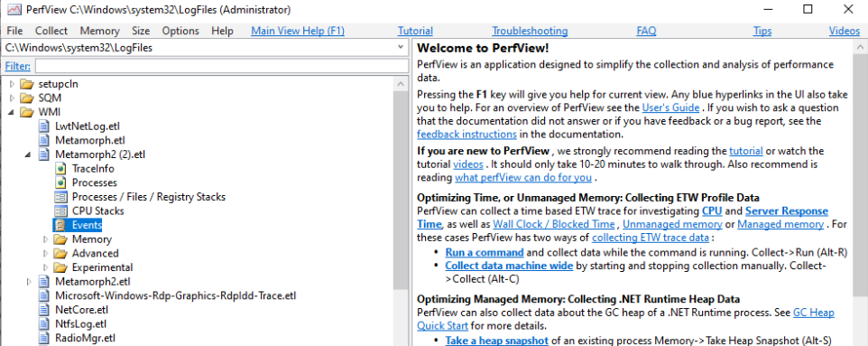Click the Processes report icon
The height and width of the screenshot is (346, 868).
coord(60,182)
